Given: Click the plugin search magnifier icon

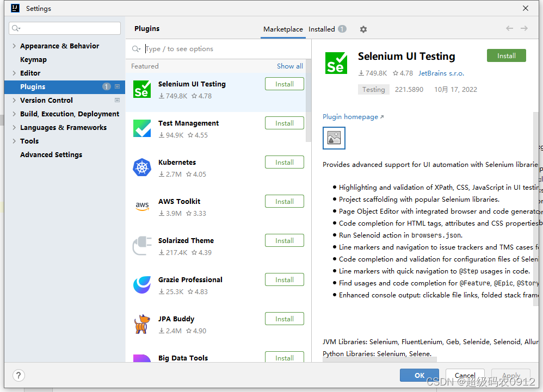Looking at the screenshot, I should pyautogui.click(x=136, y=49).
